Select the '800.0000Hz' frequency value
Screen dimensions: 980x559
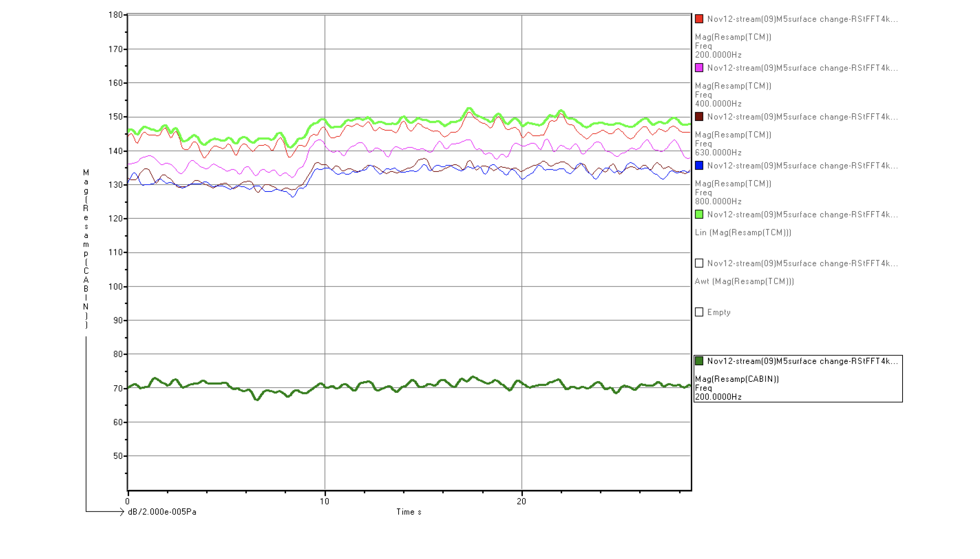point(718,201)
